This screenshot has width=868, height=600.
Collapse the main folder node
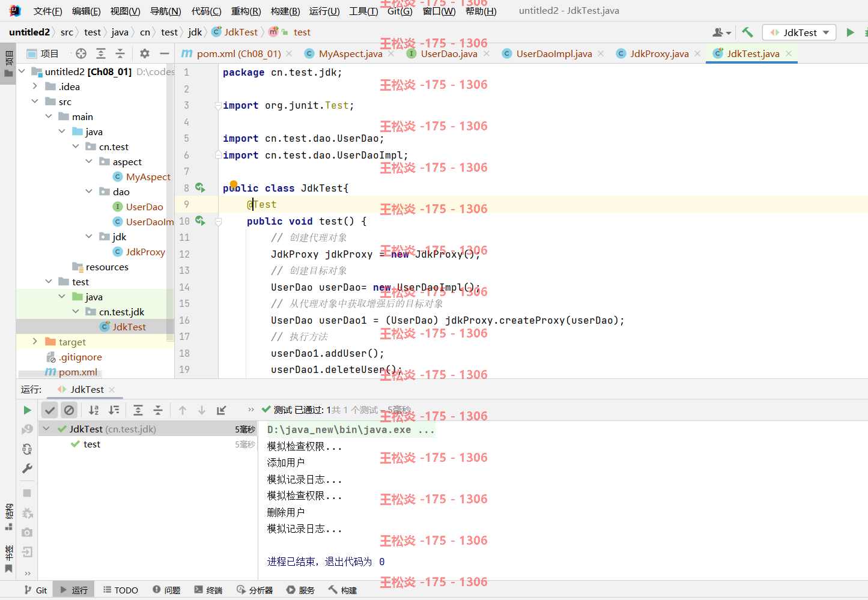49,117
